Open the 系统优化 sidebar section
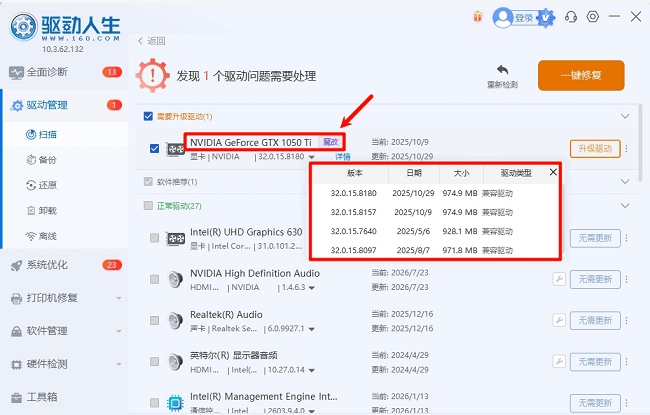Screen dimensions: 650x415 click(x=65, y=265)
